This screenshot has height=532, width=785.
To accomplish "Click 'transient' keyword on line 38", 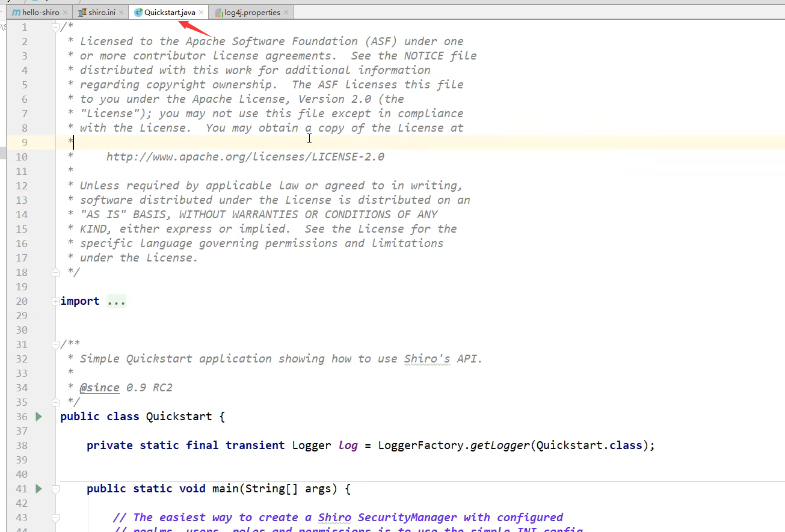I will (x=256, y=445).
